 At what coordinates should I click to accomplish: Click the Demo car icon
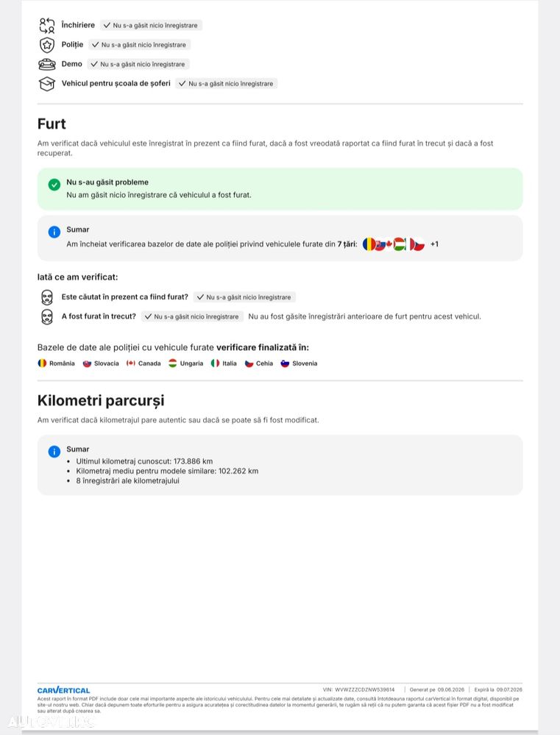point(47,64)
